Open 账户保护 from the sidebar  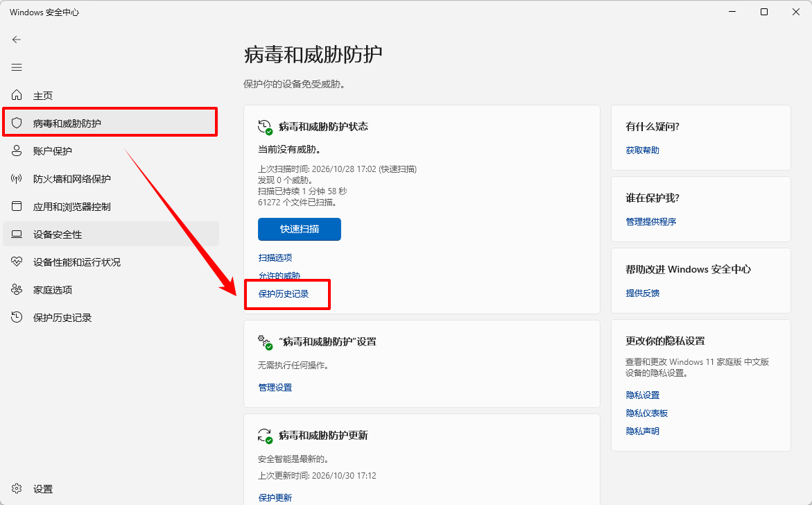(111, 151)
